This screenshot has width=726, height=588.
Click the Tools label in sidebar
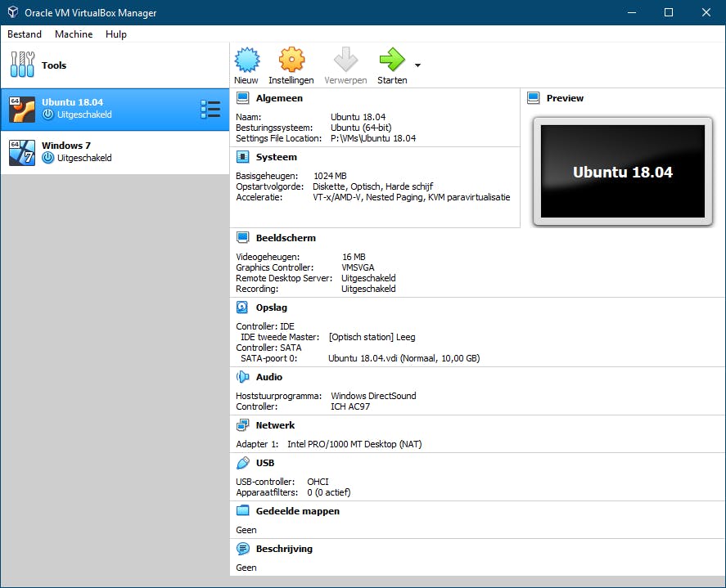[54, 65]
